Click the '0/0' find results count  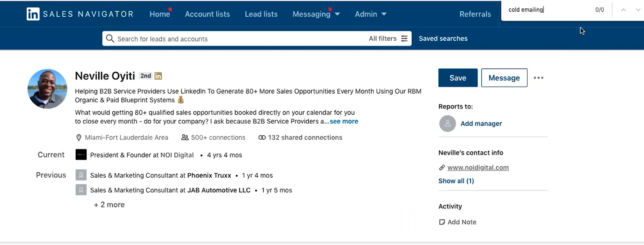(600, 10)
